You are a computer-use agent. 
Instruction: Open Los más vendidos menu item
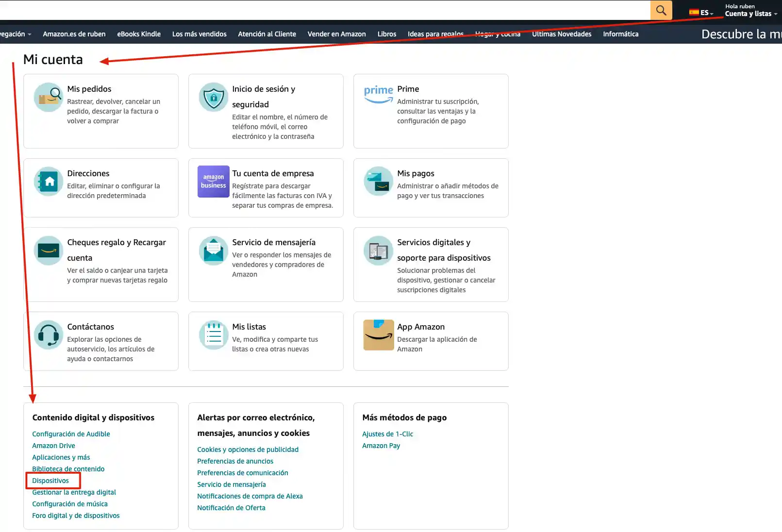tap(200, 34)
